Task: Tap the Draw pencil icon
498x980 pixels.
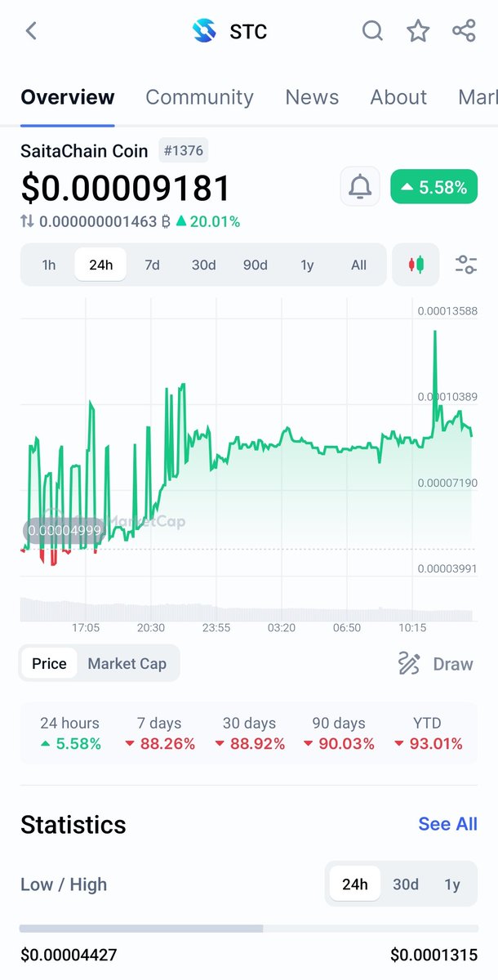Action: 409,663
